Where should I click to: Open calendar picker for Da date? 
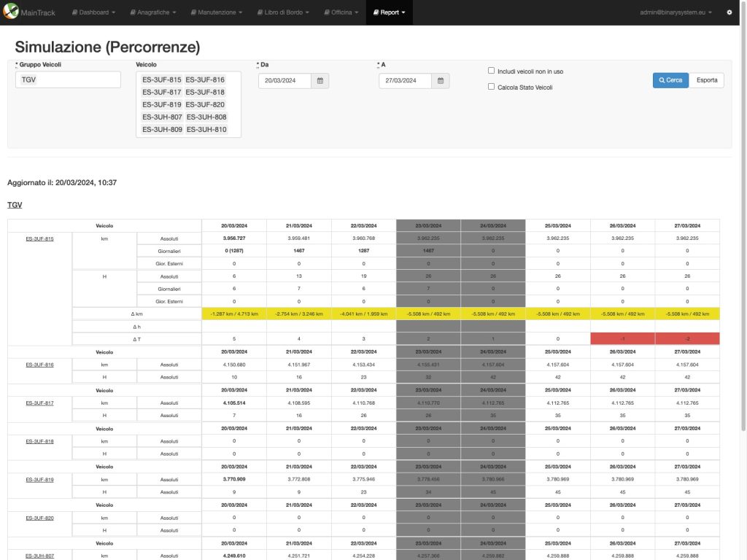tap(320, 81)
